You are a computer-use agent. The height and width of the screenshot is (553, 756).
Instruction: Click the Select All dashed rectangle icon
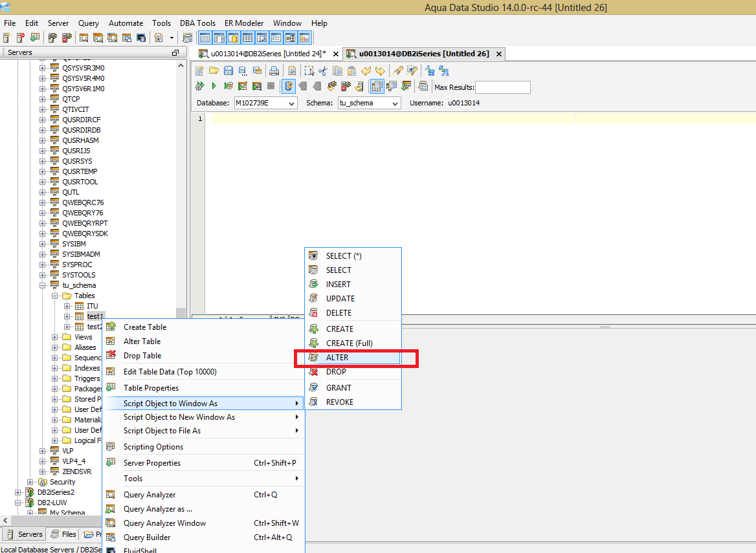coord(309,71)
